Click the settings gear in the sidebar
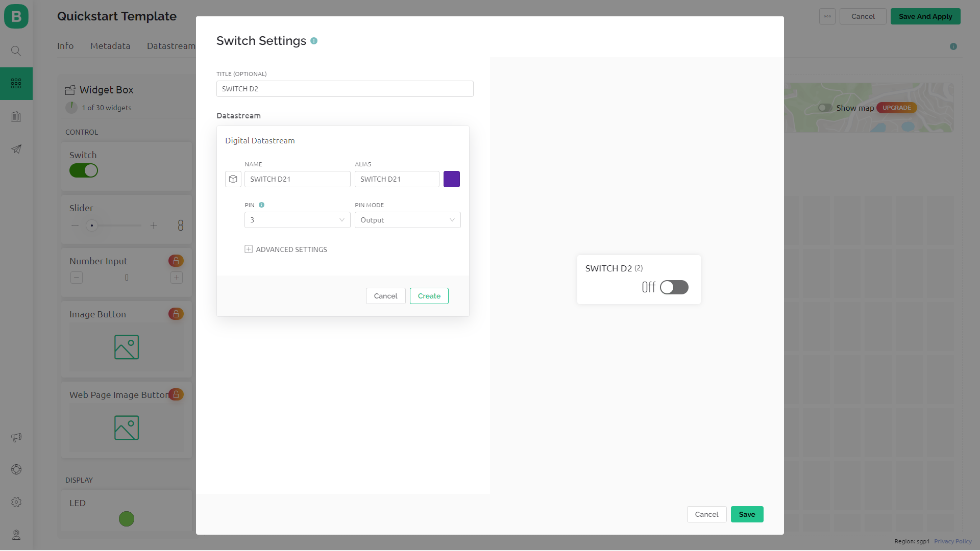980x551 pixels. click(16, 502)
